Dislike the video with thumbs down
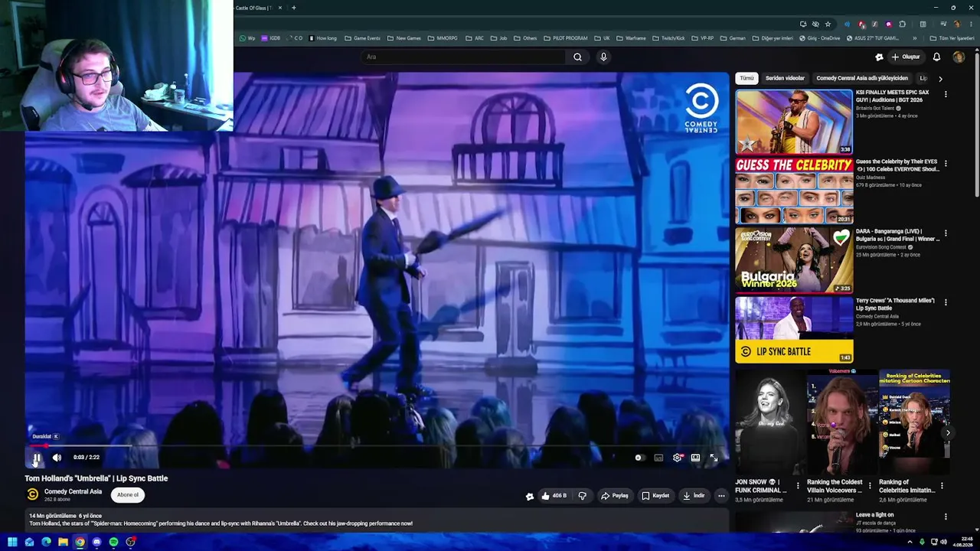Screen dimensions: 980x551 583,496
